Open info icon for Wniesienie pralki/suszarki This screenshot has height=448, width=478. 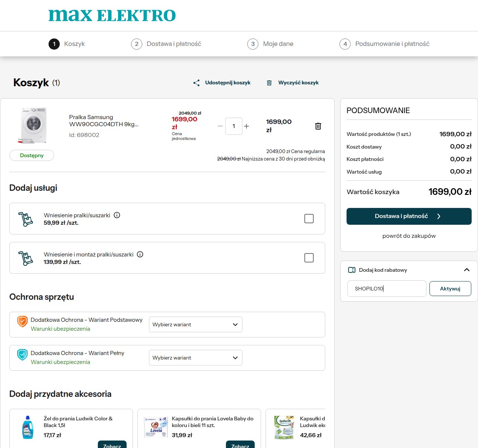[117, 215]
